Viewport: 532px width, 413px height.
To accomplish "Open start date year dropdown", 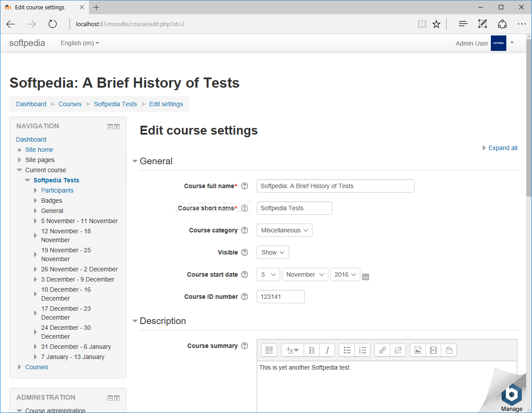I will click(345, 274).
